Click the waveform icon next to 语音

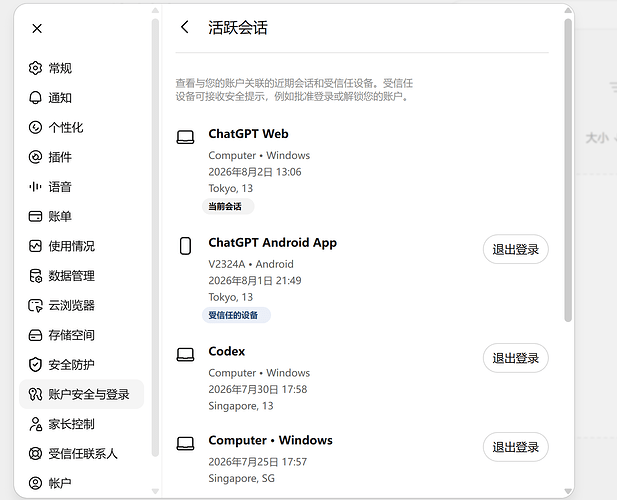point(35,186)
